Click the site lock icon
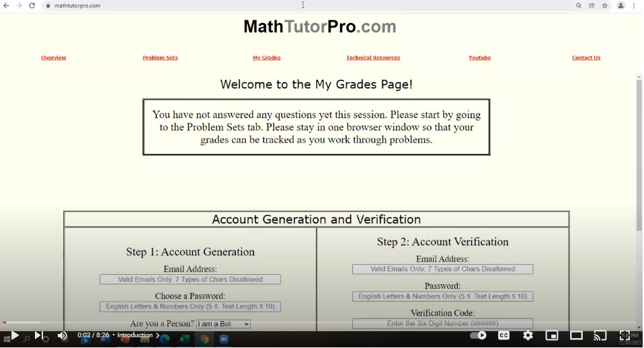This screenshot has width=644, height=348. tap(48, 6)
